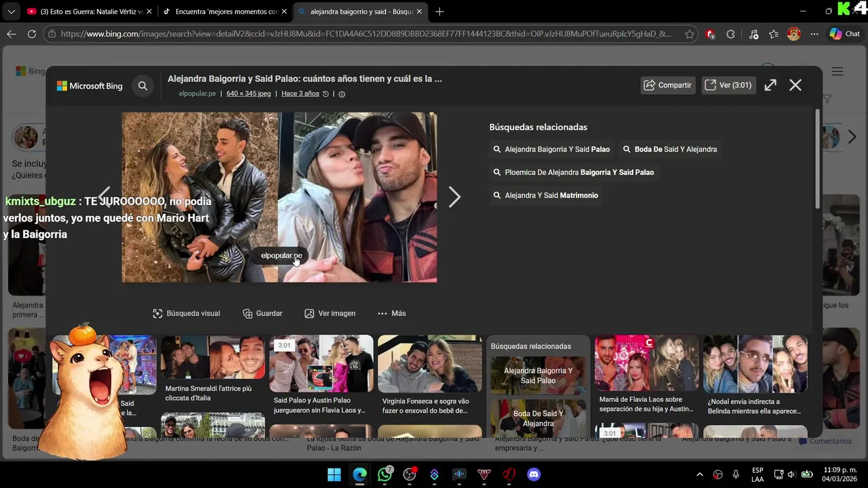Go to the previous image with left arrow

pyautogui.click(x=104, y=197)
